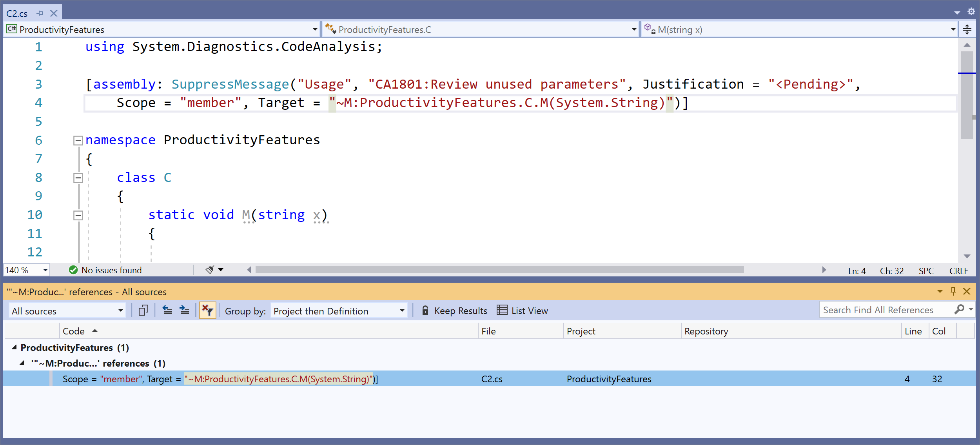Click the search icon in Find All References
Viewport: 980px width, 445px height.
pyautogui.click(x=961, y=310)
